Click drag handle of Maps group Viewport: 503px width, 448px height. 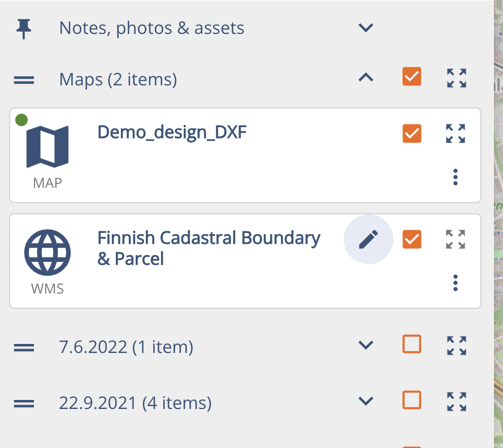(x=24, y=80)
